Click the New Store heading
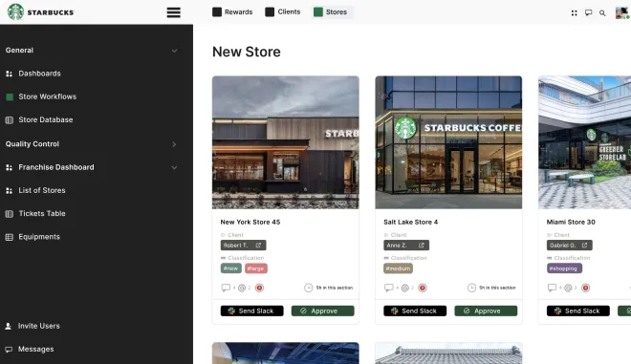This screenshot has height=364, width=631. pos(247,52)
